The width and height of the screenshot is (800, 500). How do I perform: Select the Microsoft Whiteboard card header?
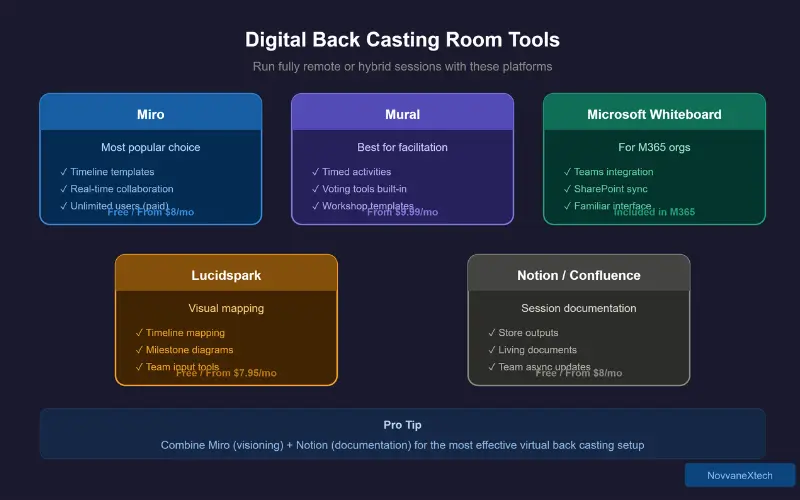click(x=655, y=112)
